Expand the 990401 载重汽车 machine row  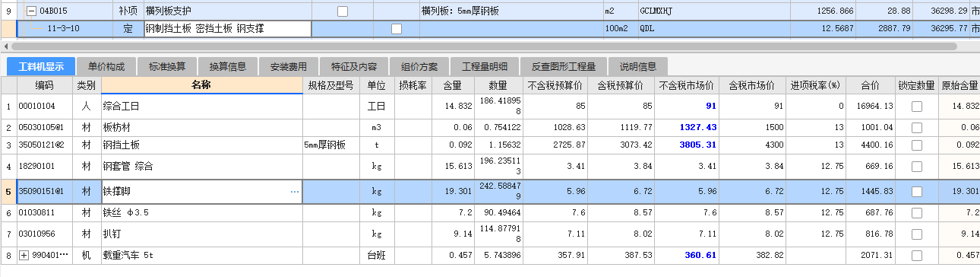(x=24, y=255)
